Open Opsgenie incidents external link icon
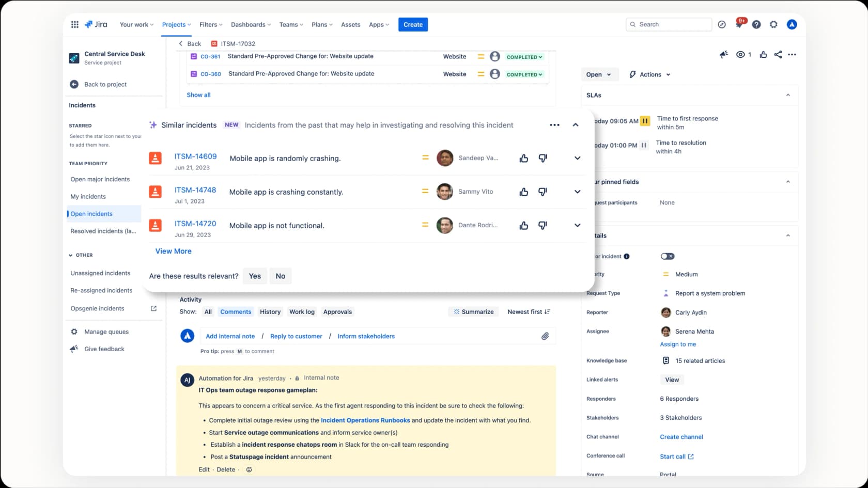868x488 pixels. coord(153,308)
